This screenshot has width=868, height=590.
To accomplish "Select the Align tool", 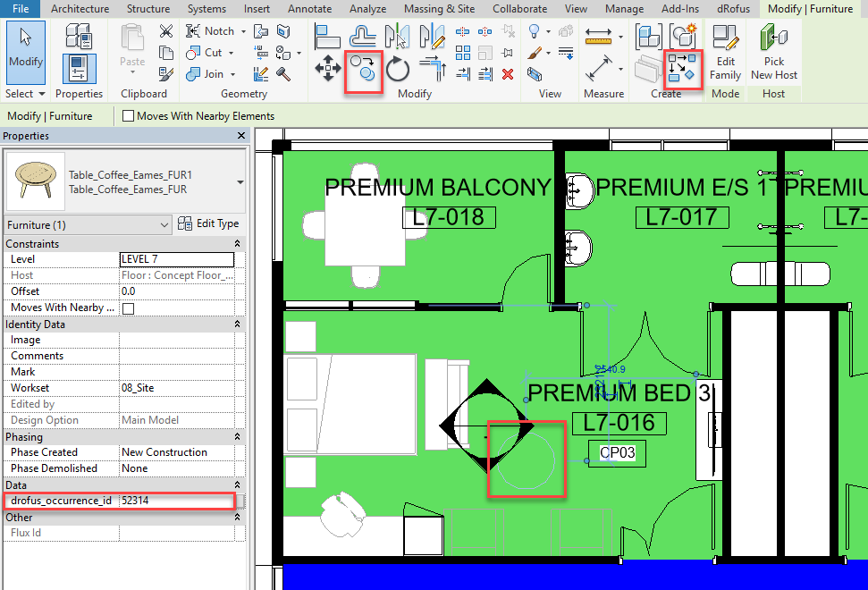I will click(327, 36).
